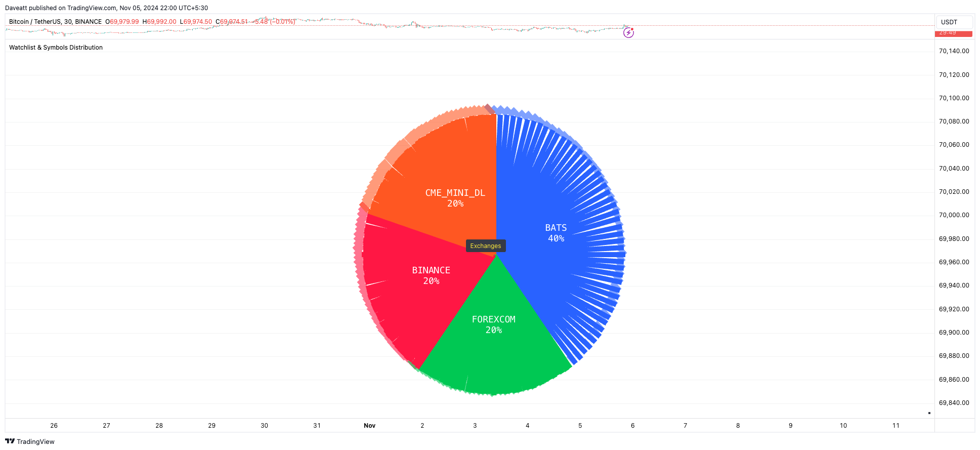This screenshot has width=980, height=450.
Task: Click the USDT currency box
Action: pos(954,22)
